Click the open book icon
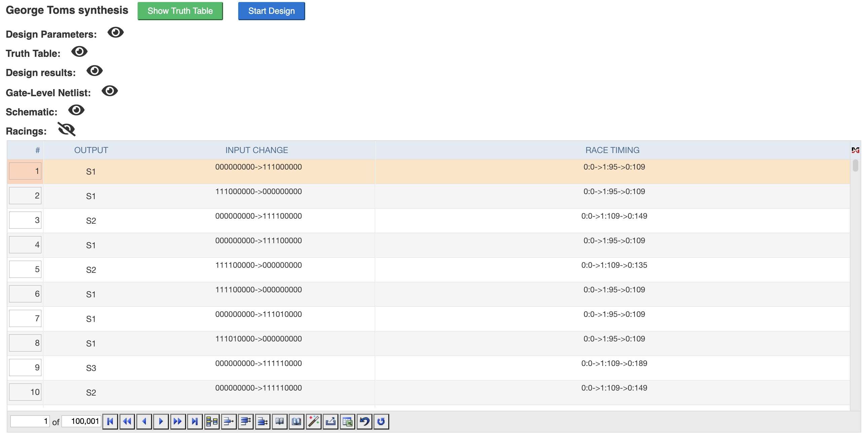868x442 pixels. coord(279,421)
